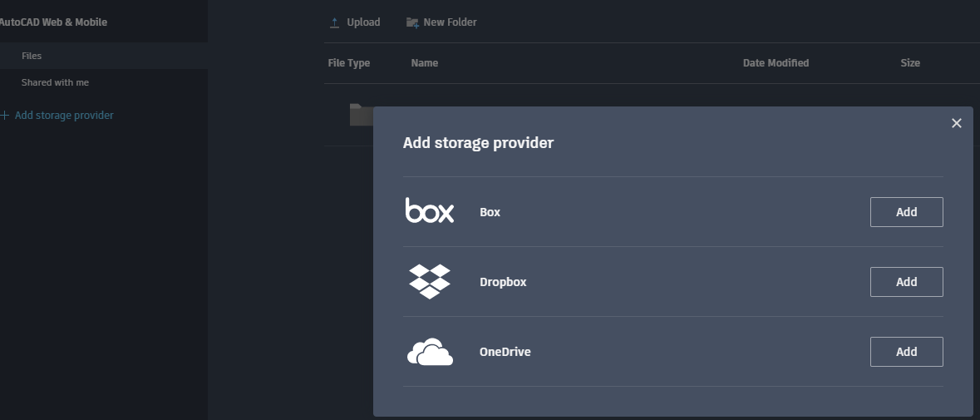Click the Dropbox logo in dialog
This screenshot has height=420, width=980.
(430, 281)
